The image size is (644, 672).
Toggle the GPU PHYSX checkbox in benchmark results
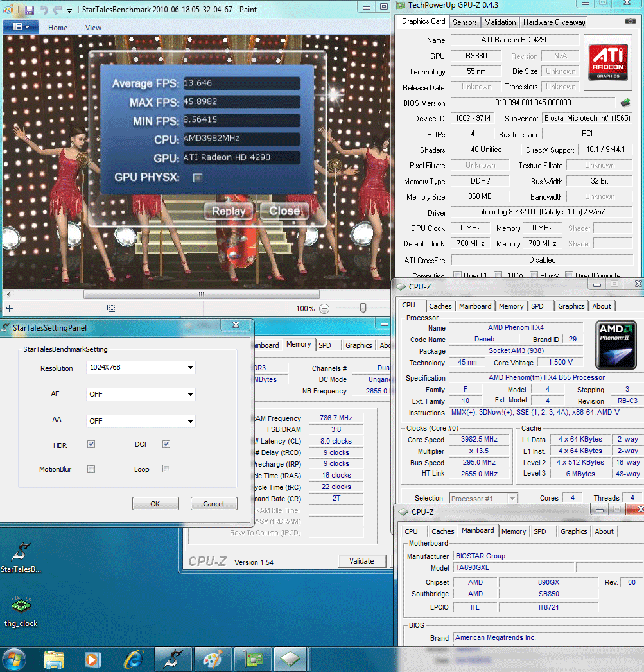pyautogui.click(x=198, y=177)
